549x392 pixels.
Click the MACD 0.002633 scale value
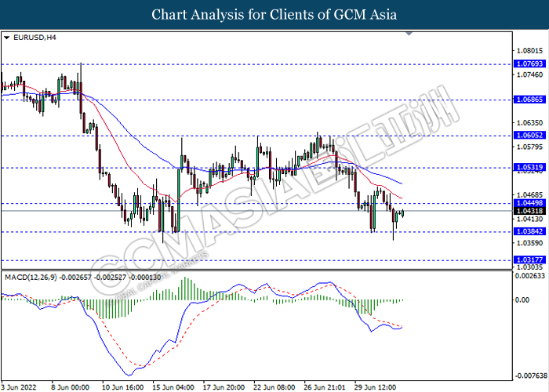point(529,276)
